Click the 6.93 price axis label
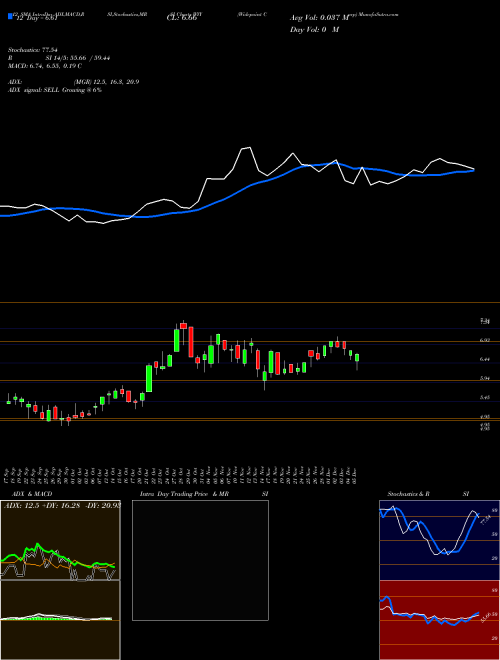Screen dimensions: 500x660 point(484,340)
